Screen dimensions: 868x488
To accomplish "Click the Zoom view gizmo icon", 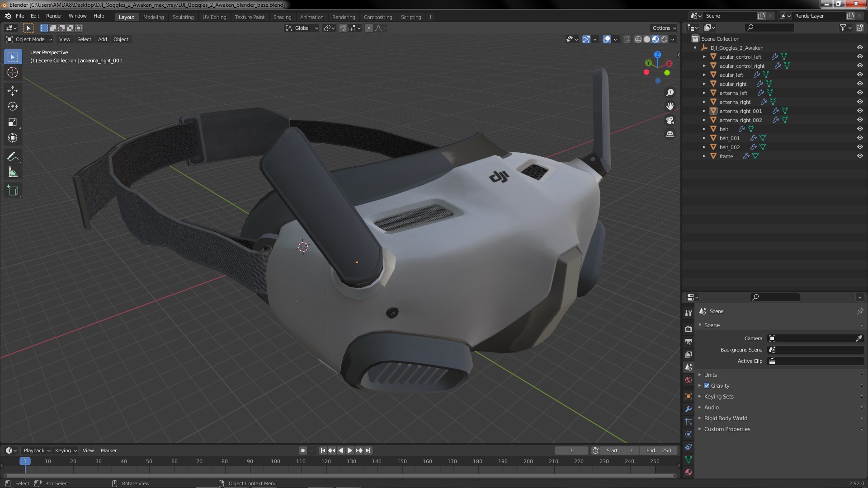I will [x=670, y=93].
